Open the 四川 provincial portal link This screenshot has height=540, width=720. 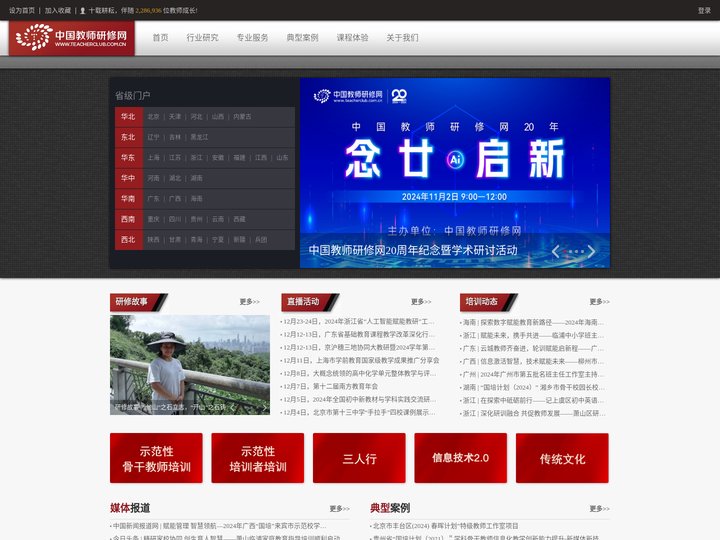click(x=175, y=219)
